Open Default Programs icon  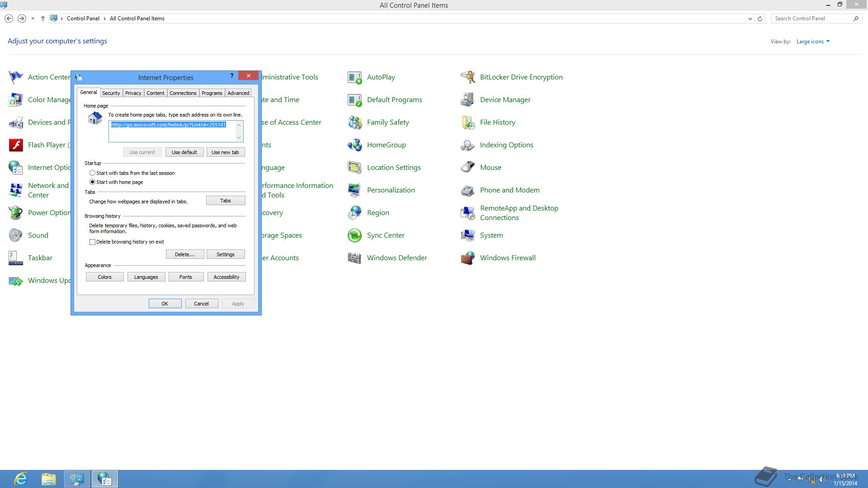click(x=355, y=100)
